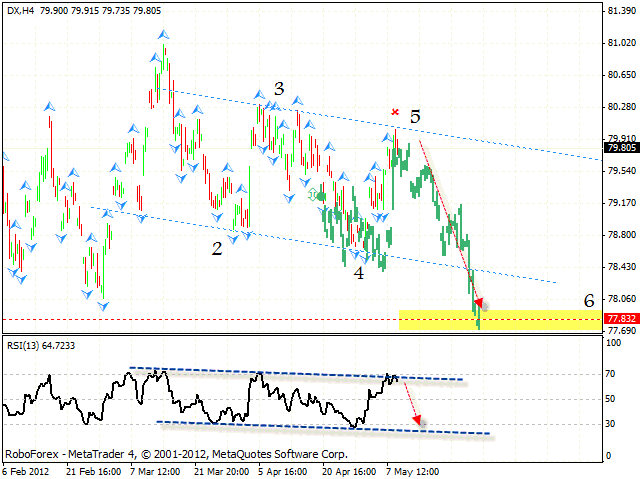Image resolution: width=640 pixels, height=479 pixels.
Task: Click the red arrowhead at the yellow zone
Action: coord(478,302)
